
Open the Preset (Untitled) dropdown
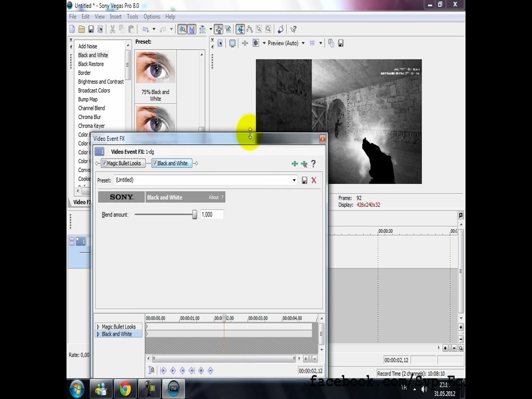pyautogui.click(x=294, y=180)
